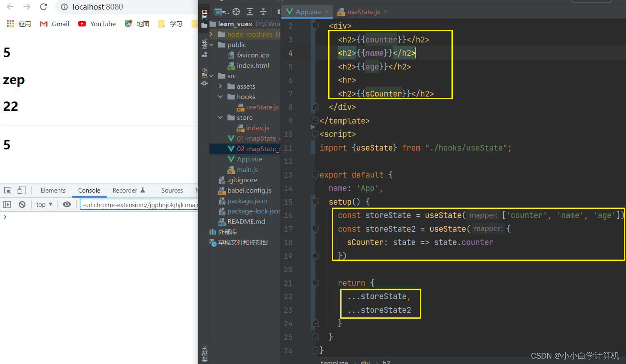Open the 结构 structure tool window tab

[x=204, y=48]
